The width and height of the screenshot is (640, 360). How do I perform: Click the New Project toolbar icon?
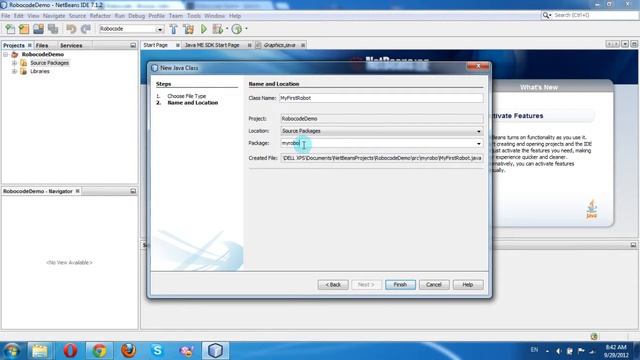24,29
